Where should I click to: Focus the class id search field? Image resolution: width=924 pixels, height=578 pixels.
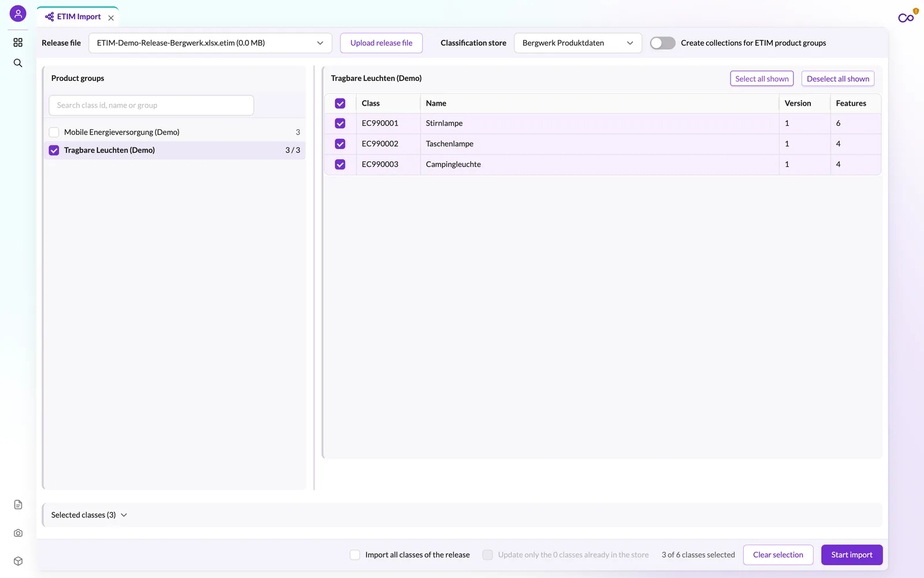(151, 105)
